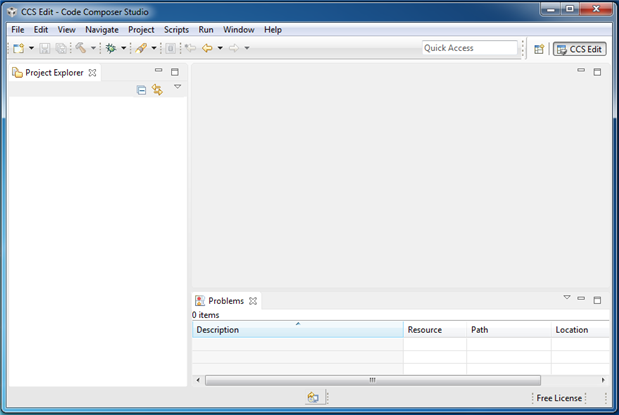Close the Problems view tab

point(253,300)
